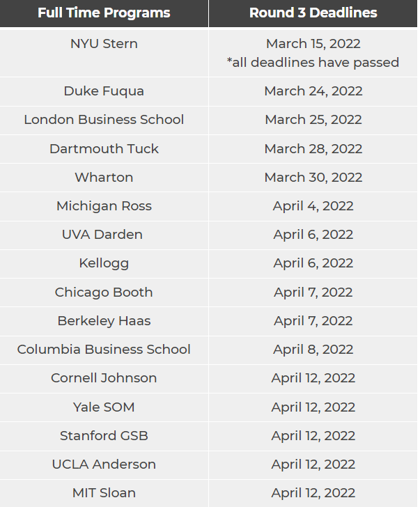Select the April 8, 2022 deadline cell

point(313,350)
